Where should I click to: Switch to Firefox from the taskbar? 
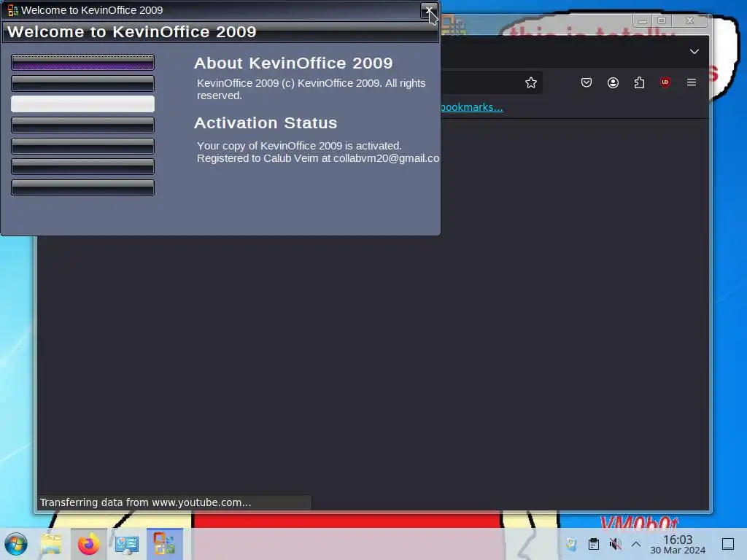[88, 544]
